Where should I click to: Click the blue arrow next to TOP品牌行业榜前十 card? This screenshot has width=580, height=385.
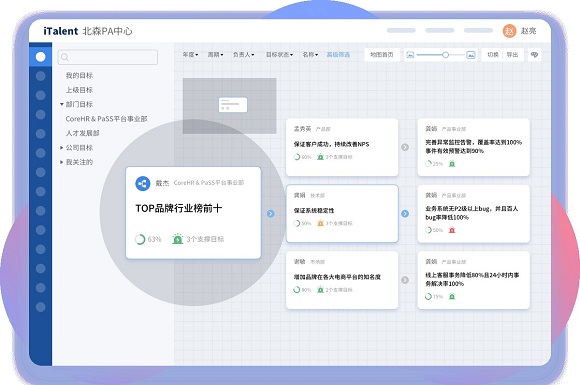[x=271, y=213]
